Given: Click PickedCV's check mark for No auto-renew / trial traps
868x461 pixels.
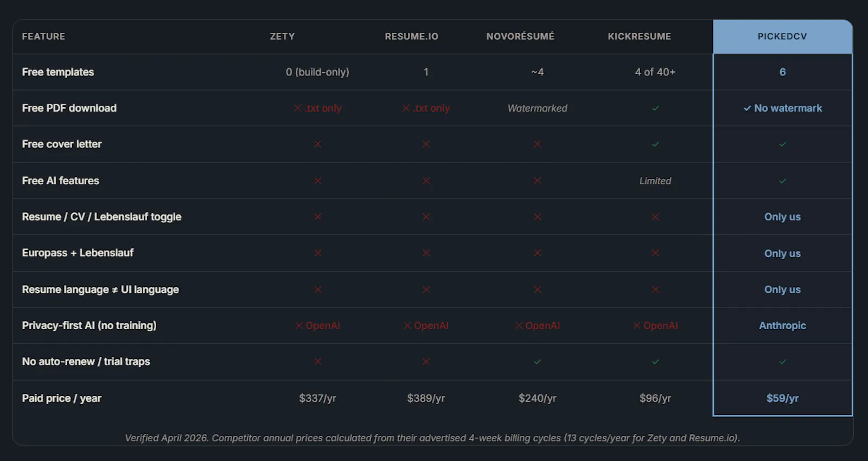Looking at the screenshot, I should pos(782,362).
